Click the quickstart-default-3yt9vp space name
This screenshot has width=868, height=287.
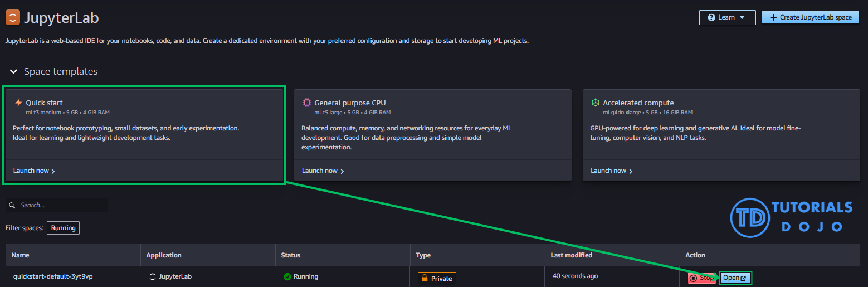tap(49, 276)
